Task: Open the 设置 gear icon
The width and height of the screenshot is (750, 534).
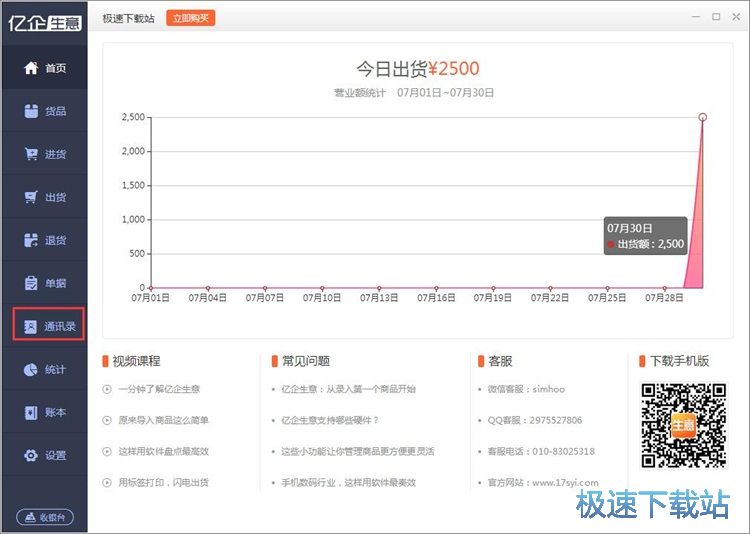Action: [31, 456]
